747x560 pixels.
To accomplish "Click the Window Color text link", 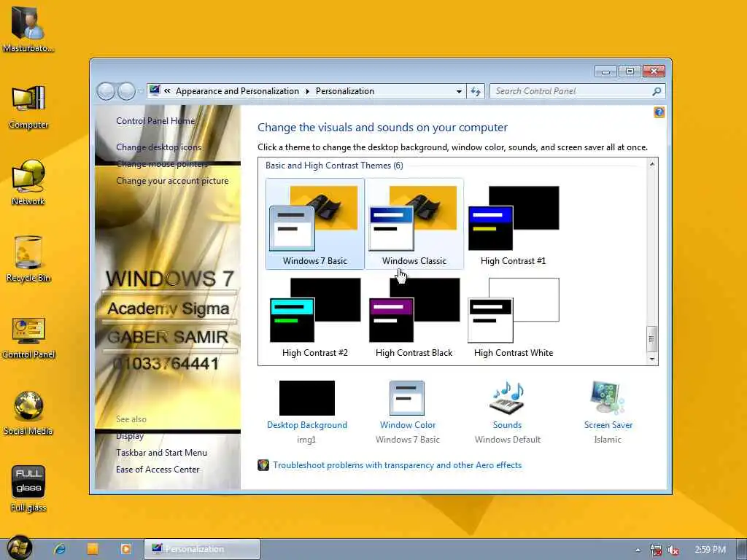I will pyautogui.click(x=407, y=425).
